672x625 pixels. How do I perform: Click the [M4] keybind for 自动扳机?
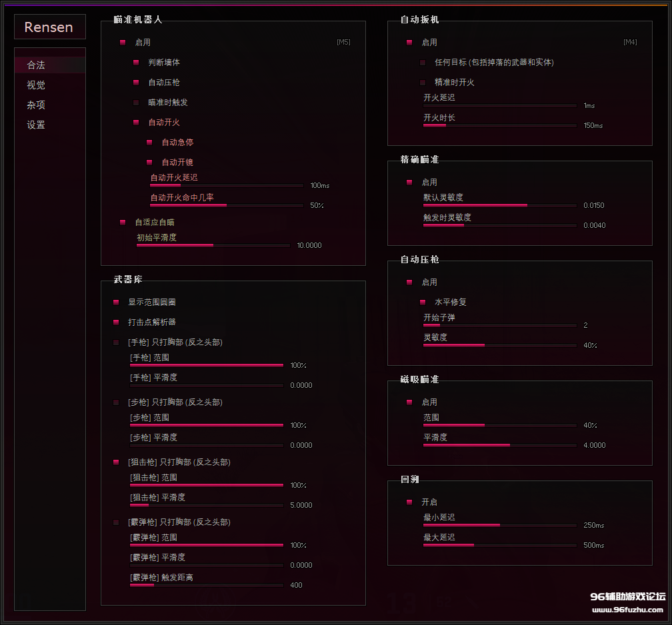coord(630,43)
